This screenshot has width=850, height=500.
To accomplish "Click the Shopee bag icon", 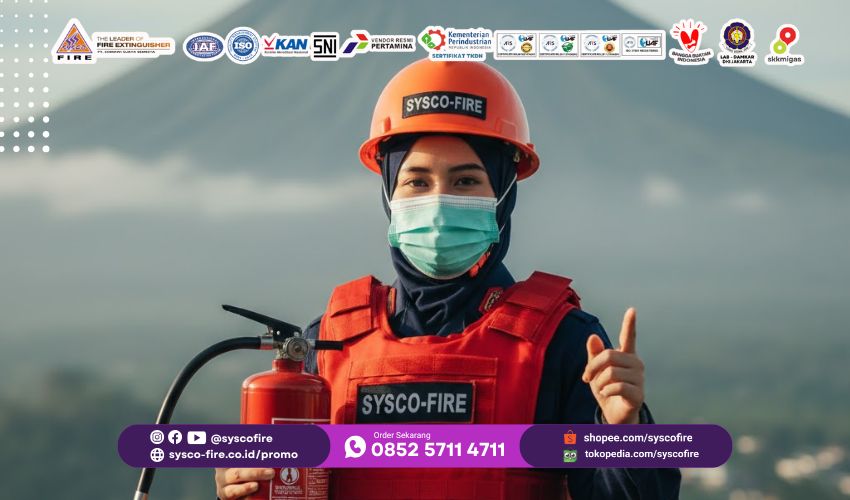I will pos(570,438).
